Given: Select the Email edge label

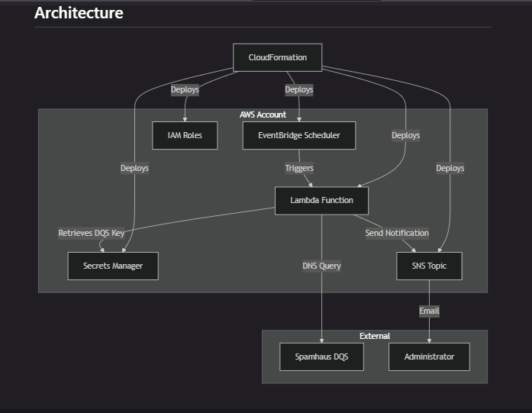Looking at the screenshot, I should pyautogui.click(x=429, y=311).
